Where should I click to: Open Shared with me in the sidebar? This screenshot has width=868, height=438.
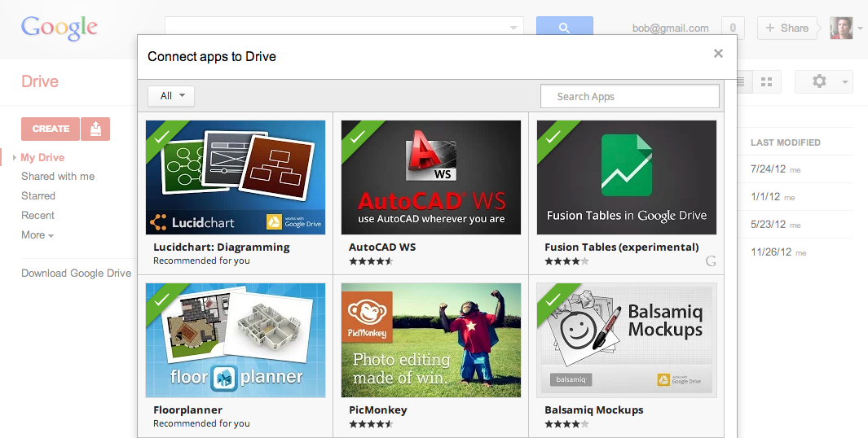(58, 177)
